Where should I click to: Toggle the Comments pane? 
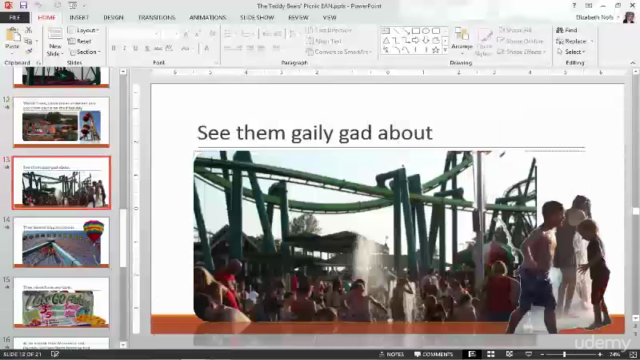(433, 354)
